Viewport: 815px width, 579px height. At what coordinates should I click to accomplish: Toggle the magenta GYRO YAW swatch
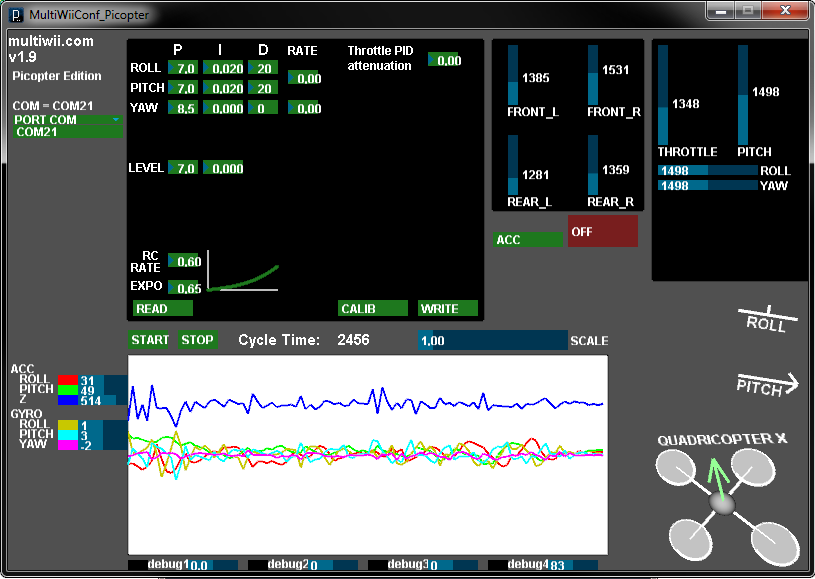point(68,445)
